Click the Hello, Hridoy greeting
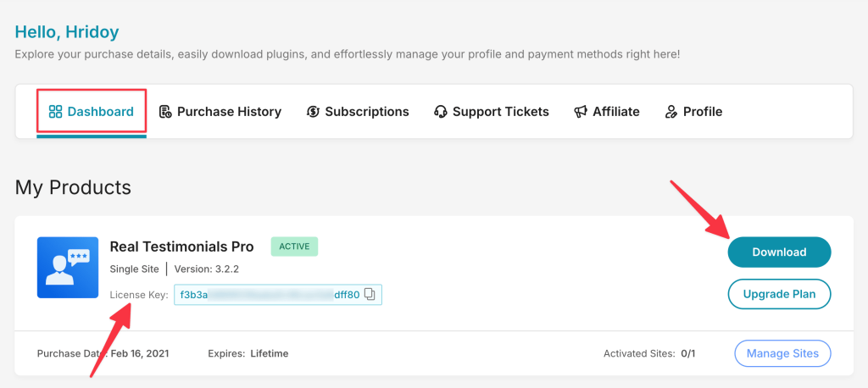 click(67, 32)
